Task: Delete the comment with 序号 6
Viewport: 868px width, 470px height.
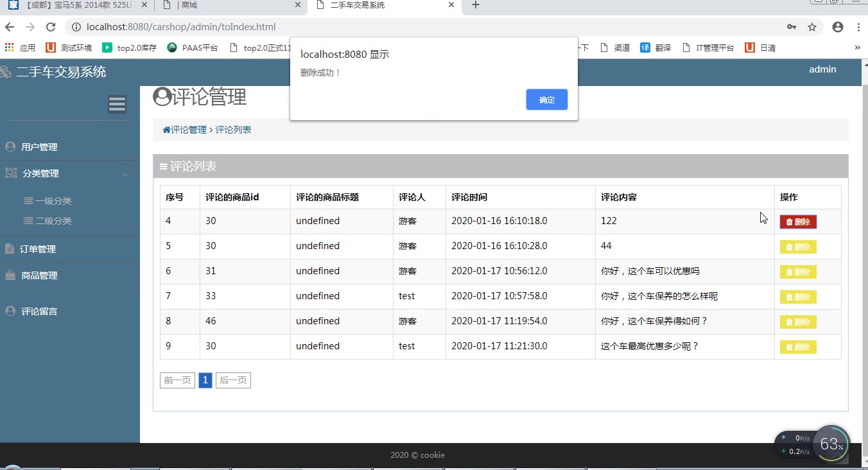Action: click(798, 272)
